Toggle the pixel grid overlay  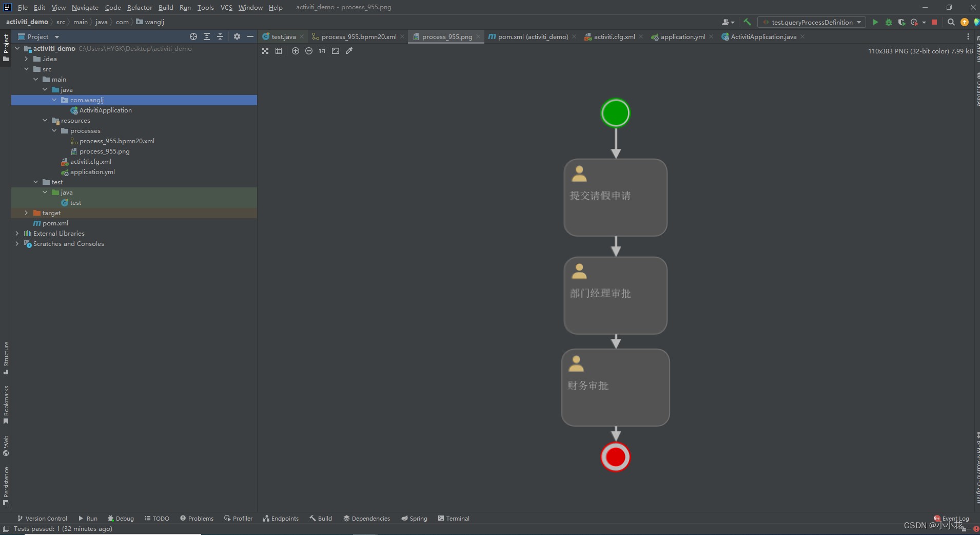click(x=279, y=51)
